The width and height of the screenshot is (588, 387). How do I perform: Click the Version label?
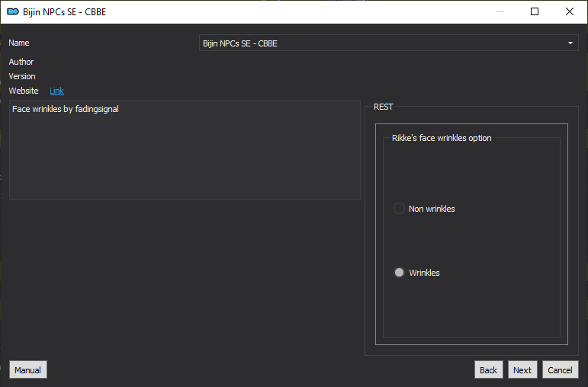click(22, 76)
